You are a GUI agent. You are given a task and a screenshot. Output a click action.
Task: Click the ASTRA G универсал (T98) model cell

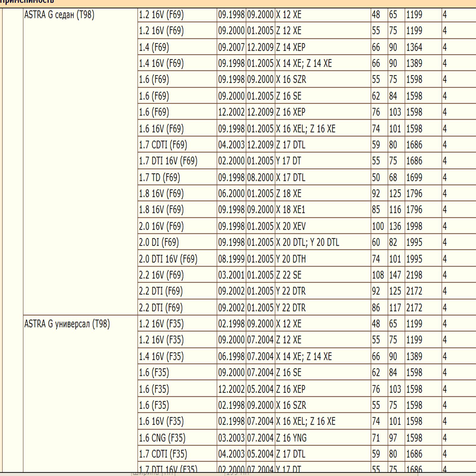click(67, 324)
